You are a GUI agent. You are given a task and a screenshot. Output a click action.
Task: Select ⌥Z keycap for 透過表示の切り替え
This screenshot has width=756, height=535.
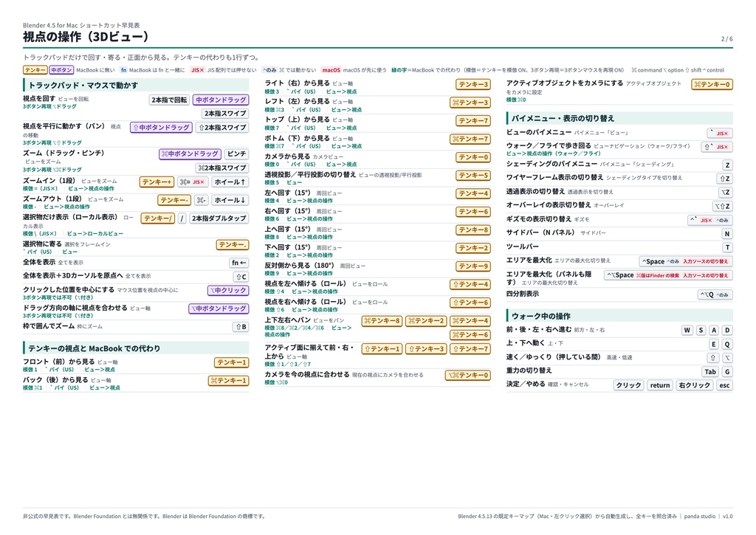coord(725,192)
